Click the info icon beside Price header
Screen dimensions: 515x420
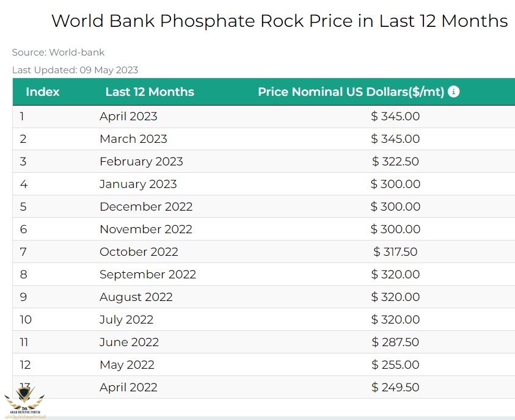coord(453,92)
